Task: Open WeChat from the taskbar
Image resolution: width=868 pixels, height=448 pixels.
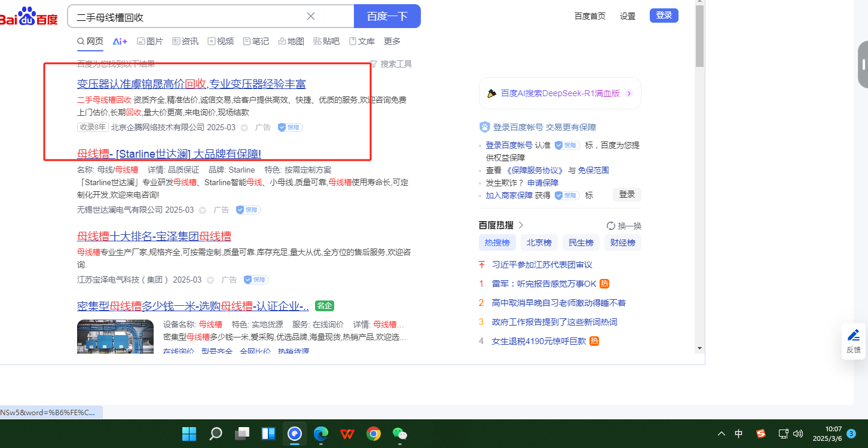Action: coord(399,434)
